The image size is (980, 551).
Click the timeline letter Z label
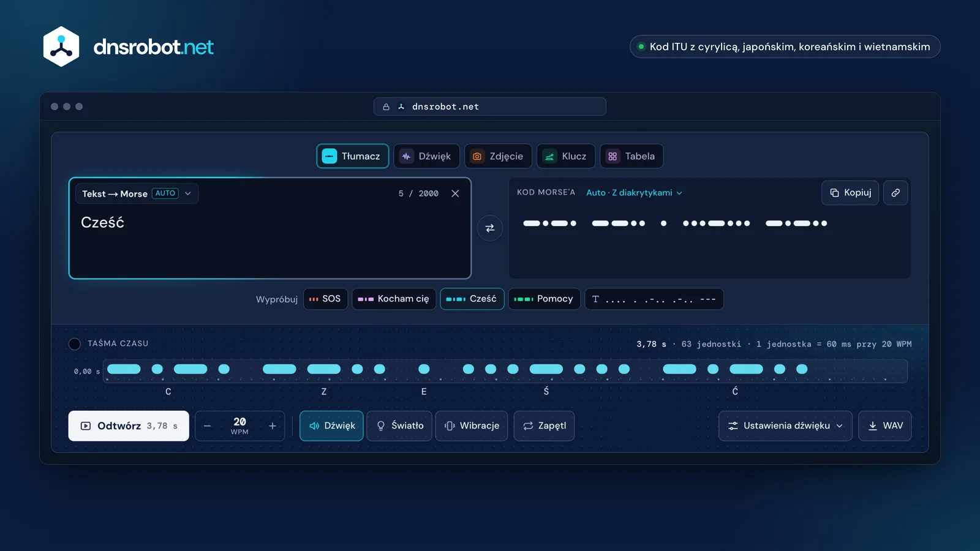click(x=324, y=391)
